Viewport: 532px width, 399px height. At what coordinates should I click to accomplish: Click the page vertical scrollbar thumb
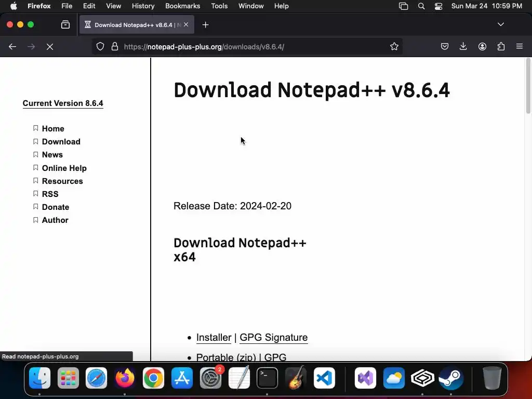528,86
